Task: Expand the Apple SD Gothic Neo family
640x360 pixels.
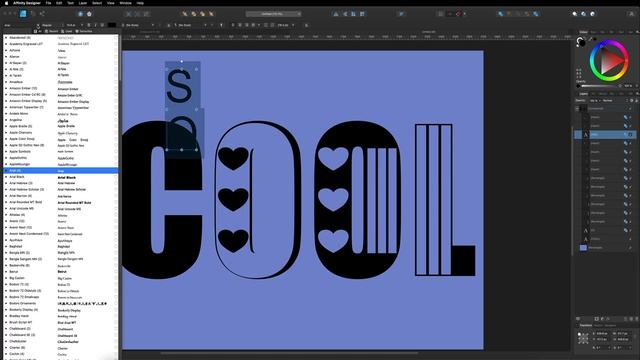Action: pyautogui.click(x=6, y=145)
